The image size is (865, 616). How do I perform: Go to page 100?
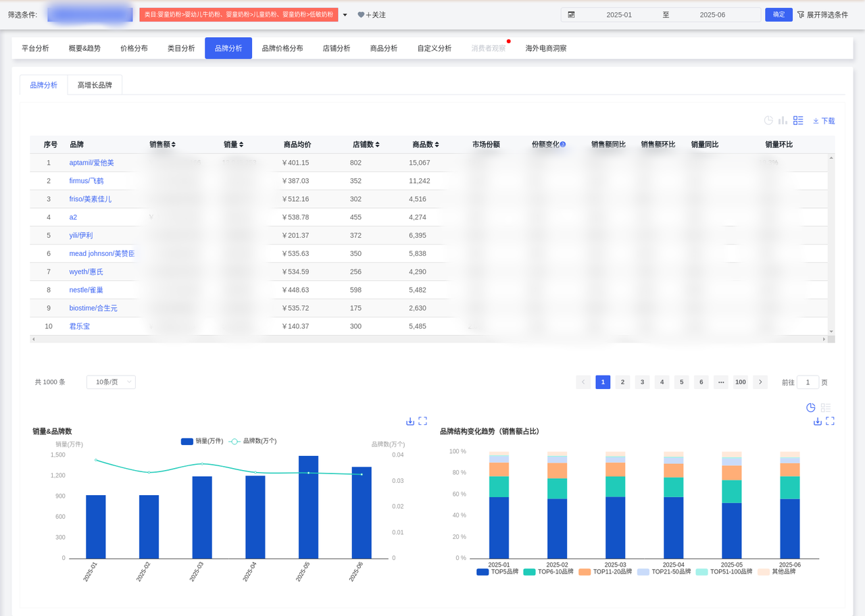[741, 382]
